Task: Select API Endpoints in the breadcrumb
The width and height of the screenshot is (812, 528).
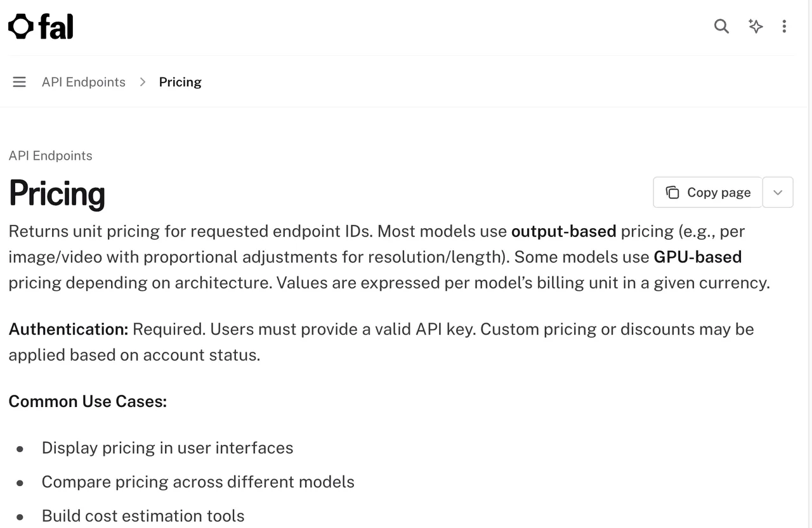Action: 84,82
